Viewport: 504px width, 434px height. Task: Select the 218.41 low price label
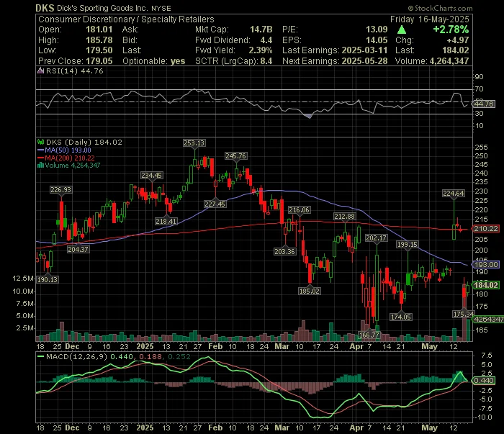pyautogui.click(x=166, y=221)
